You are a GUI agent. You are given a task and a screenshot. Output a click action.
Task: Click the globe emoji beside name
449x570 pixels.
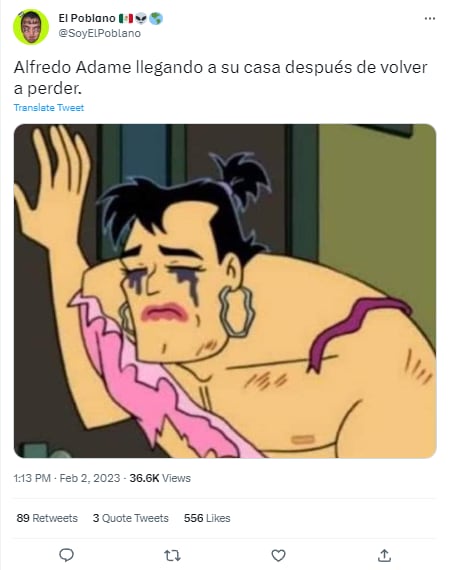[156, 18]
